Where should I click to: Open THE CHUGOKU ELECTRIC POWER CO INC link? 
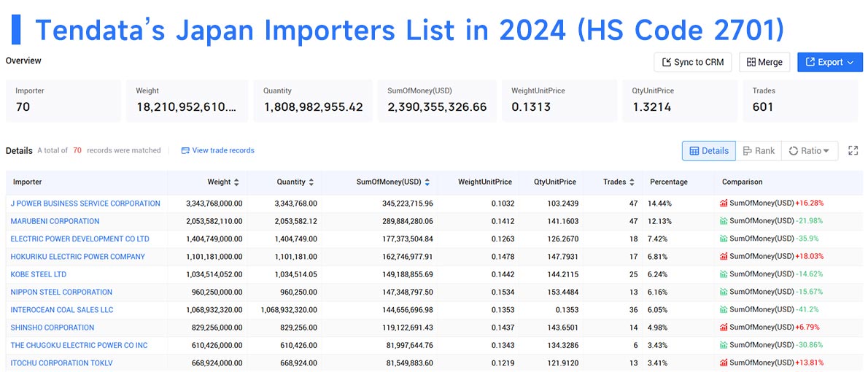tap(80, 345)
